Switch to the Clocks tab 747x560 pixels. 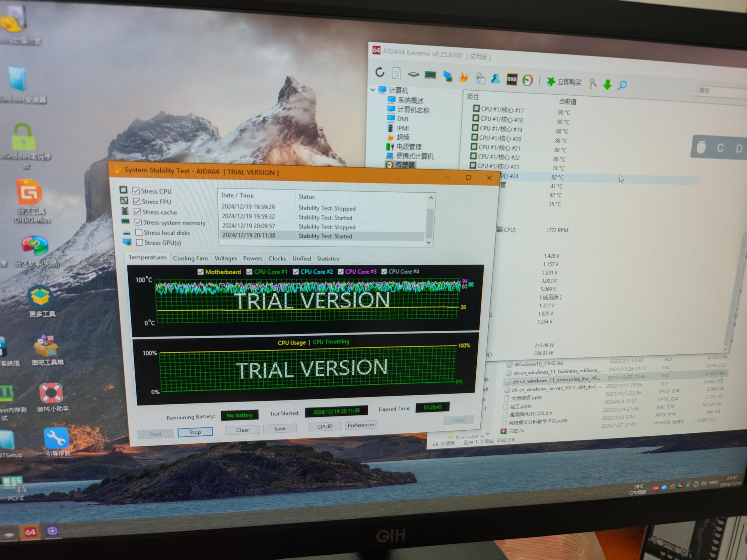click(277, 259)
